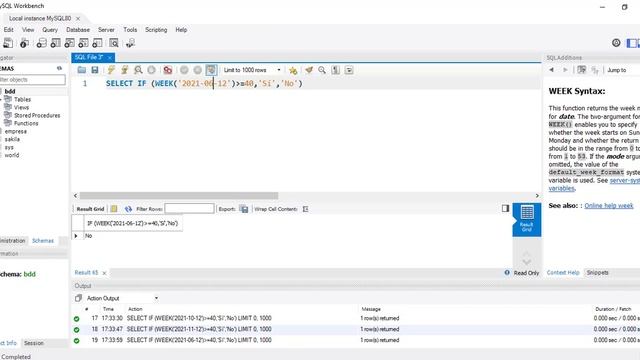Toggle Wrap Cell Content icon

[305, 209]
